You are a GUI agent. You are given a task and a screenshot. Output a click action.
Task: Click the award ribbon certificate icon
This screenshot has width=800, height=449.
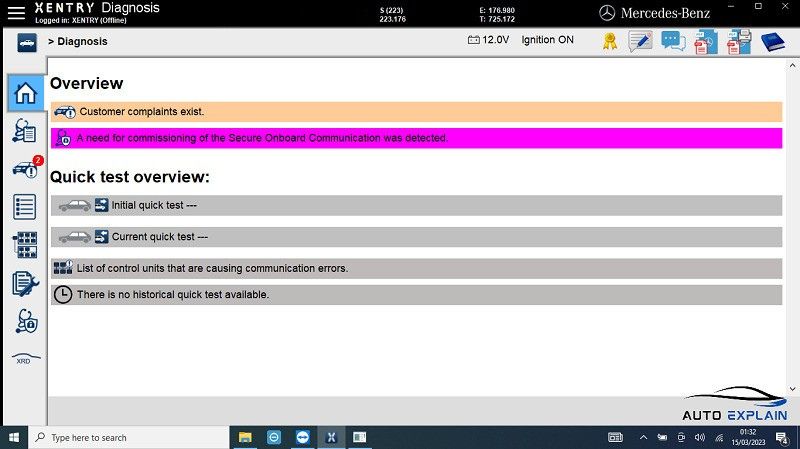click(610, 42)
